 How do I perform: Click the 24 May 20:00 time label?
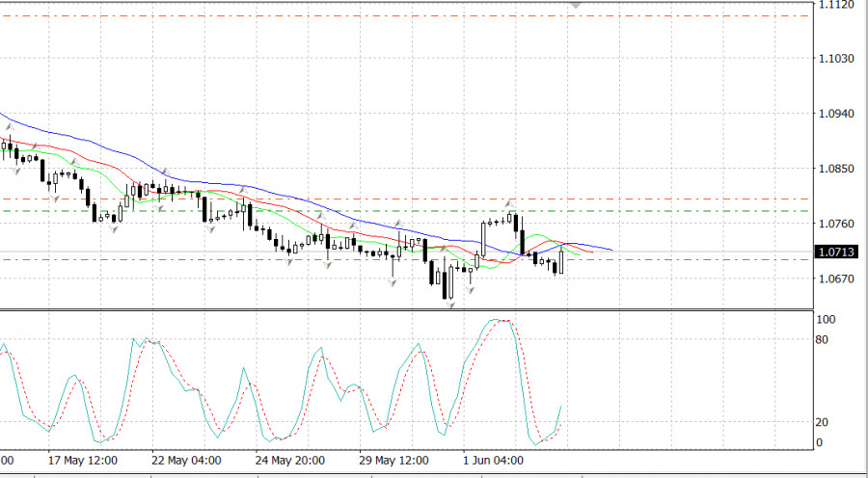289,460
